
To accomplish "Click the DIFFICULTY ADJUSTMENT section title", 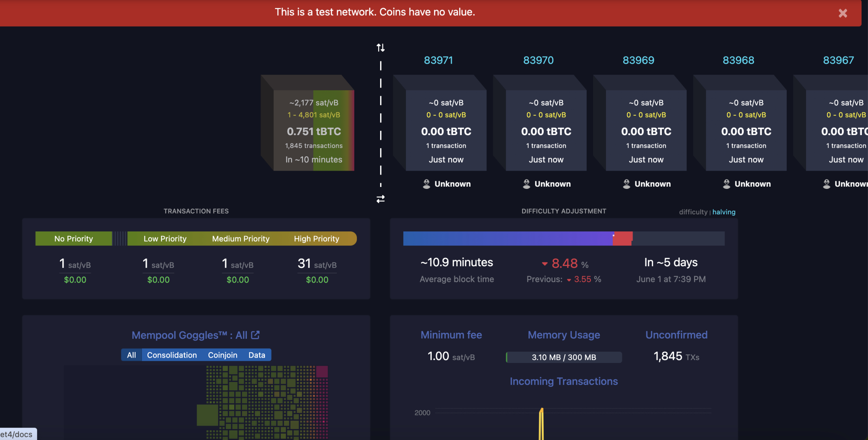I will point(563,211).
